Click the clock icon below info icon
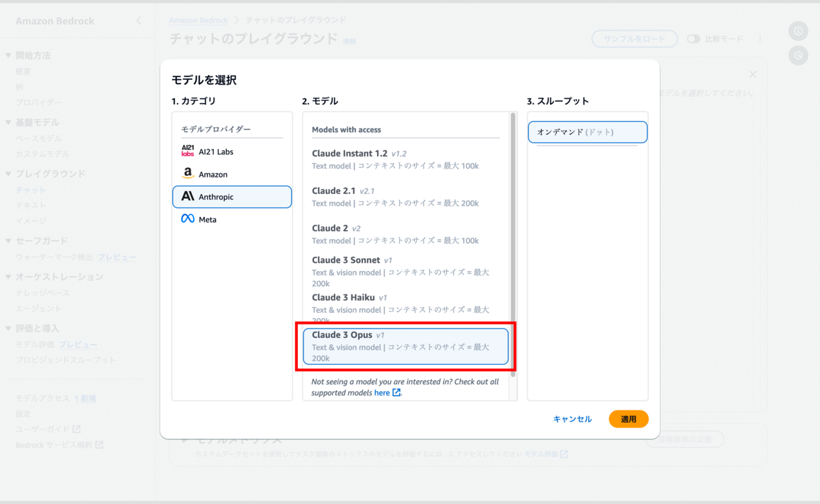The image size is (820, 504). pyautogui.click(x=798, y=55)
